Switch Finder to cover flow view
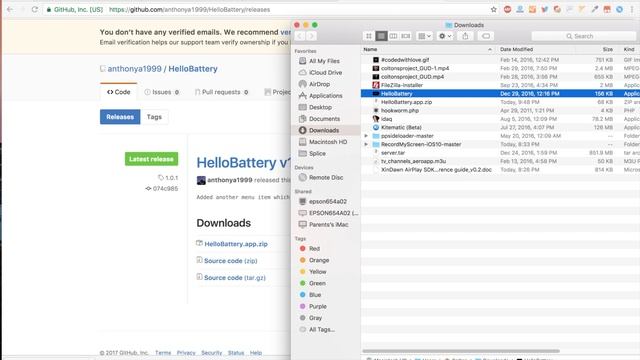Viewport: 640px width, 360px height. pyautogui.click(x=406, y=36)
